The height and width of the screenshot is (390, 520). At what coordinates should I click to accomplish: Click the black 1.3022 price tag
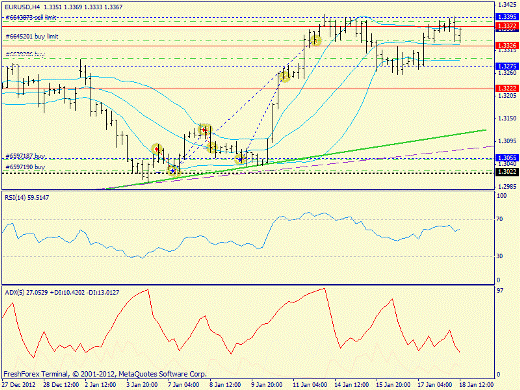coord(507,172)
